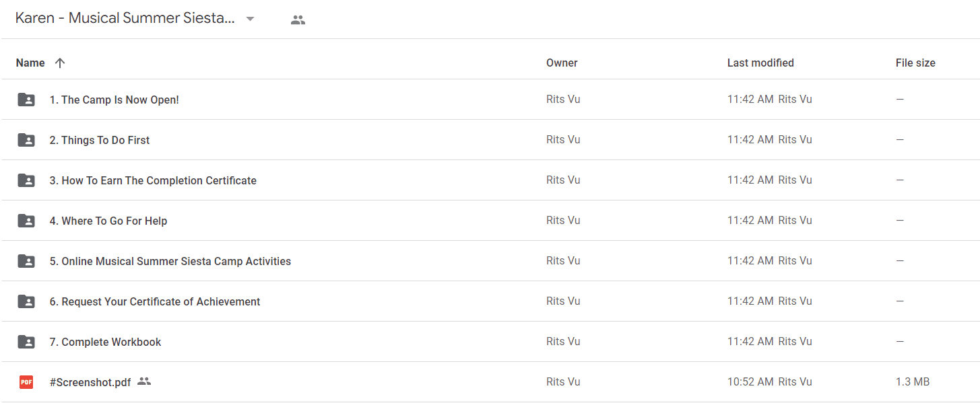The image size is (980, 403).
Task: Click shared folder icon for Things To Do First
Action: (26, 140)
